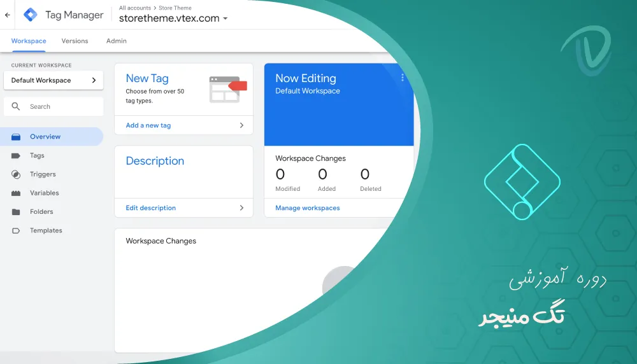Click the Overview briefcase icon
This screenshot has width=637, height=364.
click(x=16, y=137)
